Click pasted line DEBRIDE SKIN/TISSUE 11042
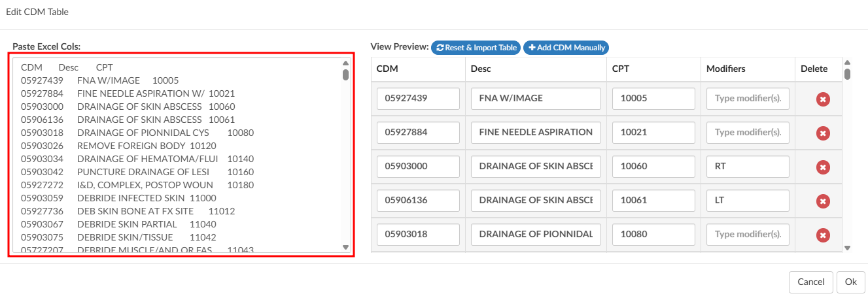Screen dimensions: 868x300 click(118, 237)
